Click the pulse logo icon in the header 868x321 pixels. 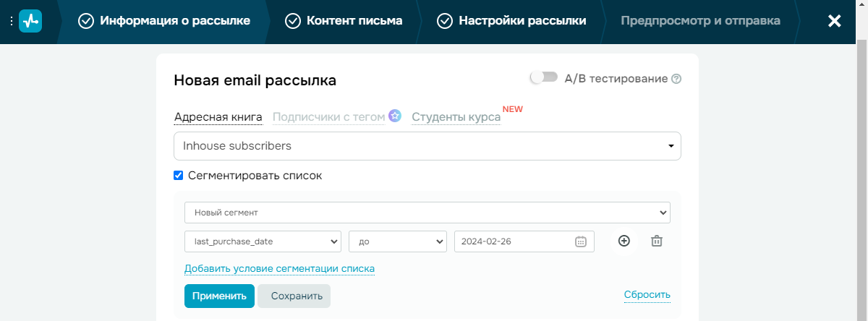[x=30, y=21]
